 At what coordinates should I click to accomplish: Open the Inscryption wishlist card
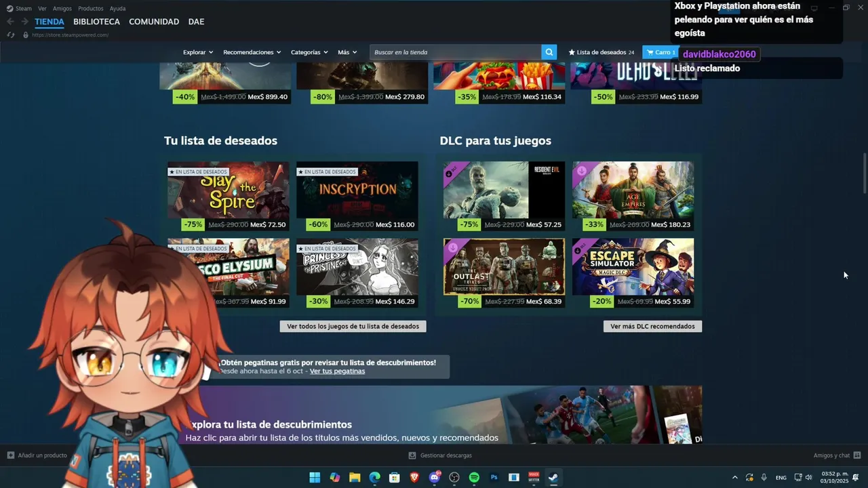(357, 197)
